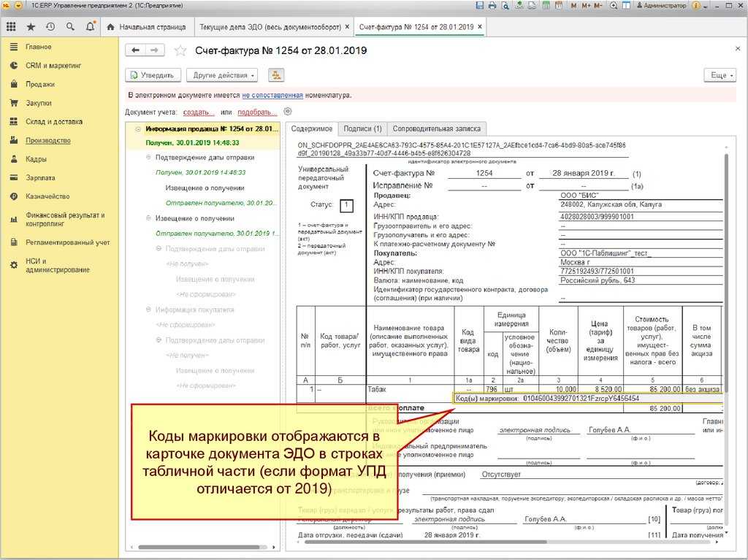Collapse the Информация покупателя tree node
This screenshot has height=560, width=748.
(x=148, y=310)
